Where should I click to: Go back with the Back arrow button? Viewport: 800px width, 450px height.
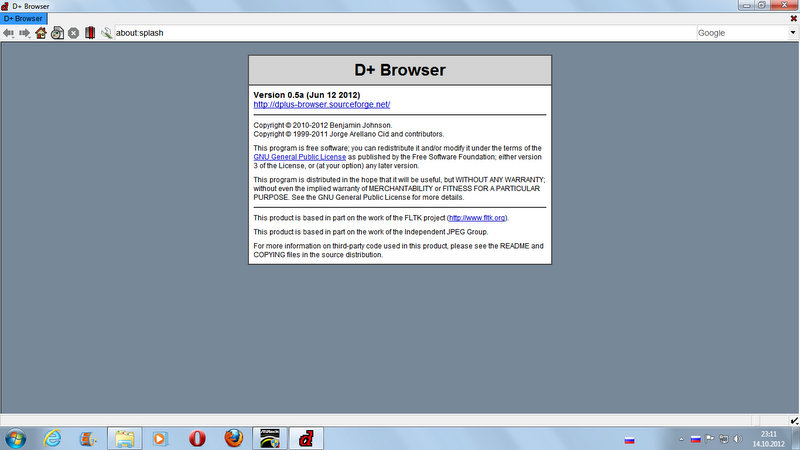(x=8, y=33)
